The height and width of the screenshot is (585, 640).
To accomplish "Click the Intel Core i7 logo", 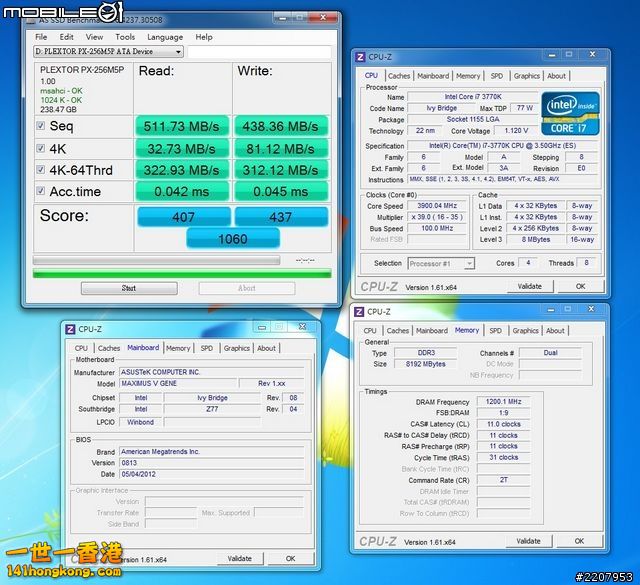I will coord(570,111).
